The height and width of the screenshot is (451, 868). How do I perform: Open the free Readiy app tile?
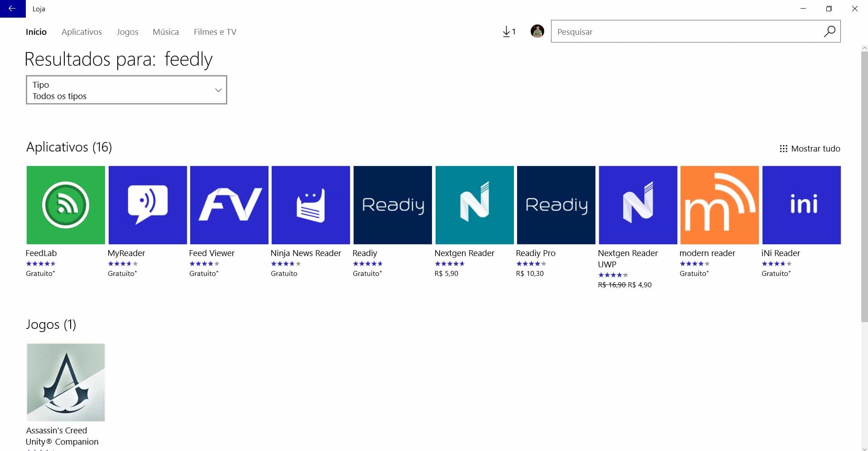click(x=393, y=205)
